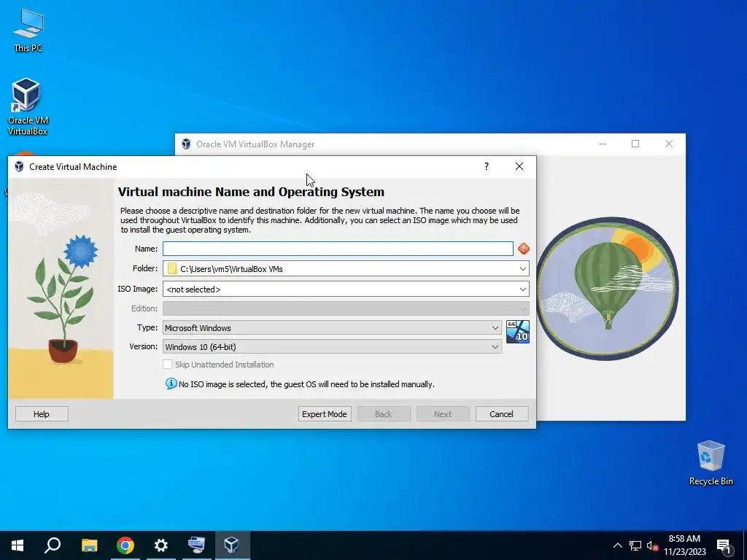
Task: Open the Version dropdown showing Windows 10 (64-bit)
Action: pyautogui.click(x=332, y=346)
